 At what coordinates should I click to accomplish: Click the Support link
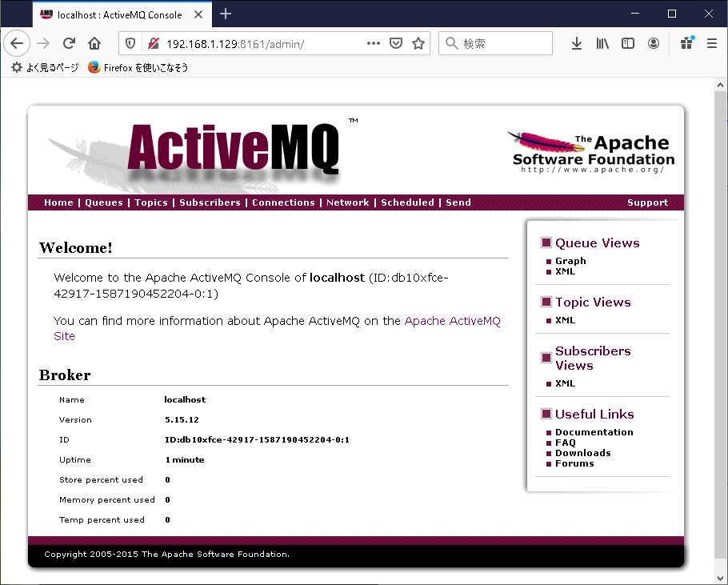pos(648,202)
